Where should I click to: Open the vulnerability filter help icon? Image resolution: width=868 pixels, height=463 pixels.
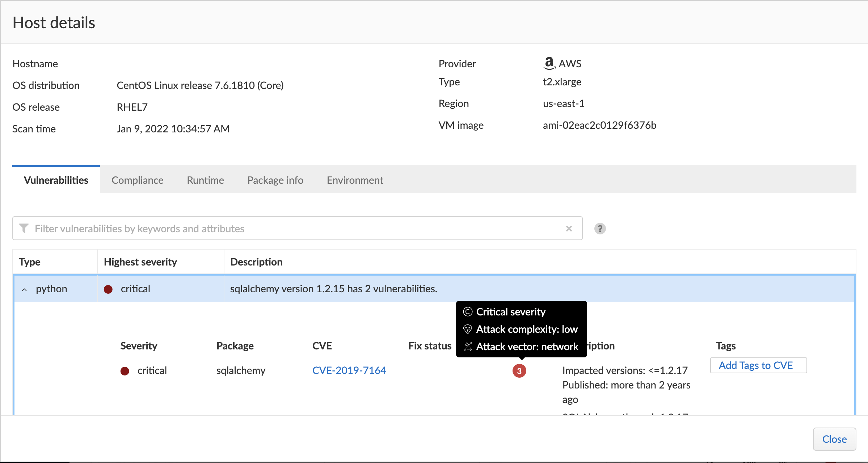click(x=600, y=229)
